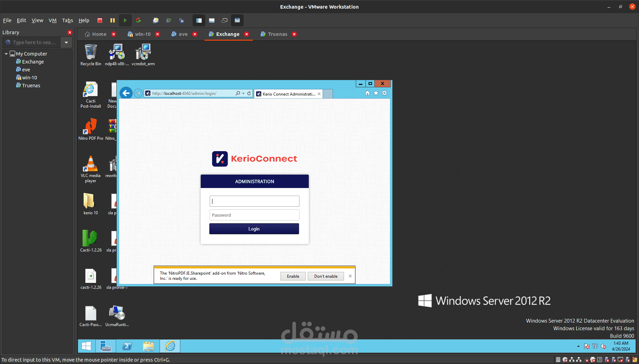Open the Snapshot Manager toolbar icon
Viewport: 639px width, 364px height.
pyautogui.click(x=181, y=20)
